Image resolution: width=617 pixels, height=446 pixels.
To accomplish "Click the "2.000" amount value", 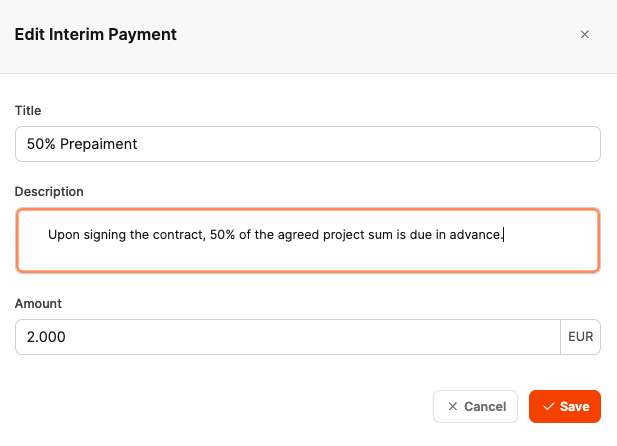I will (46, 337).
